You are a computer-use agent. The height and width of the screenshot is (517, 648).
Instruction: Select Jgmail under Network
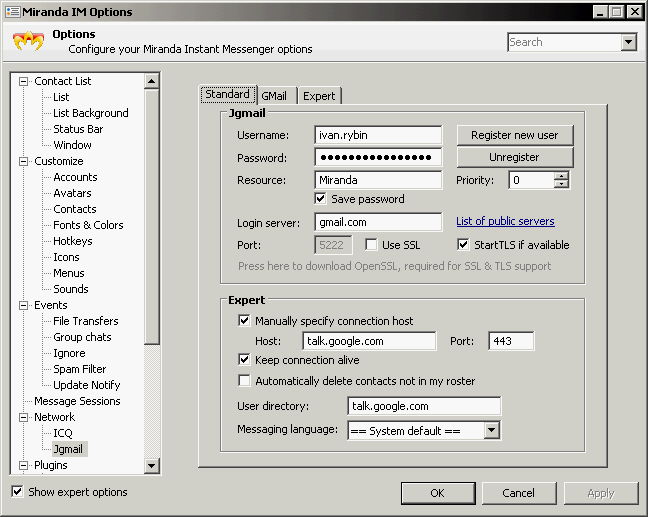coord(69,449)
